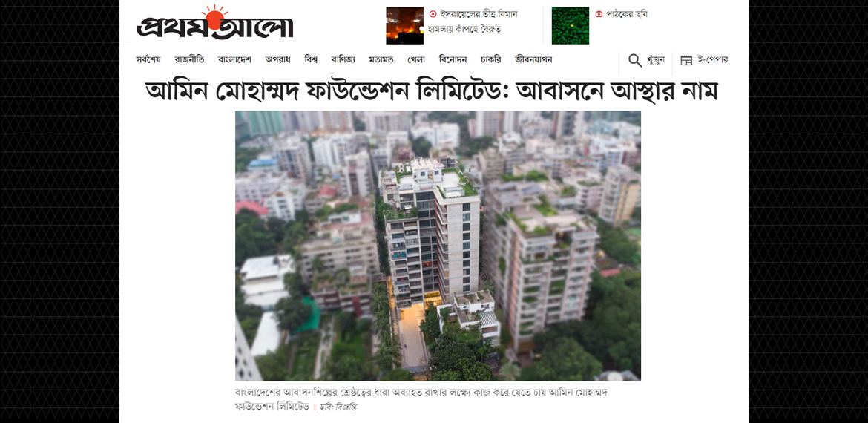This screenshot has height=423, width=868.
Task: Open the e-paper newspaper icon
Action: pyautogui.click(x=686, y=60)
